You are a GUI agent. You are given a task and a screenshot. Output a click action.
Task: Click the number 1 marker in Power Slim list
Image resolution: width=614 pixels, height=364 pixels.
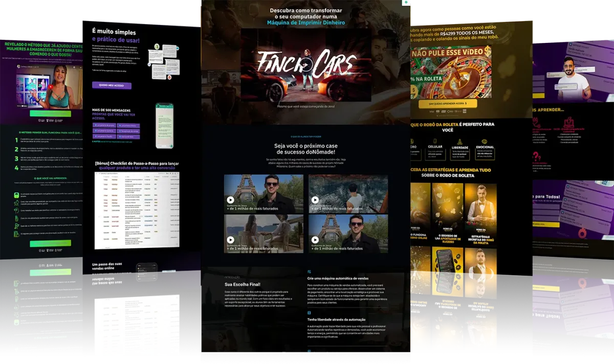(x=16, y=140)
